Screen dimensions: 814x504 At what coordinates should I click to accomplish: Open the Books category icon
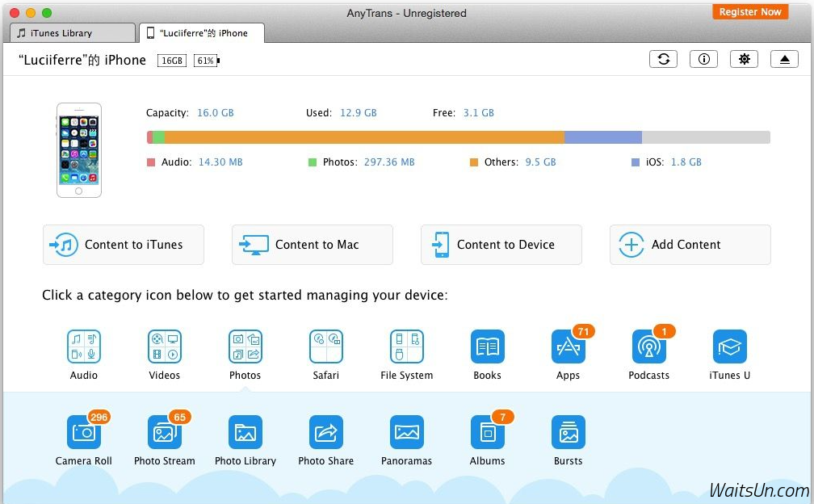click(488, 346)
